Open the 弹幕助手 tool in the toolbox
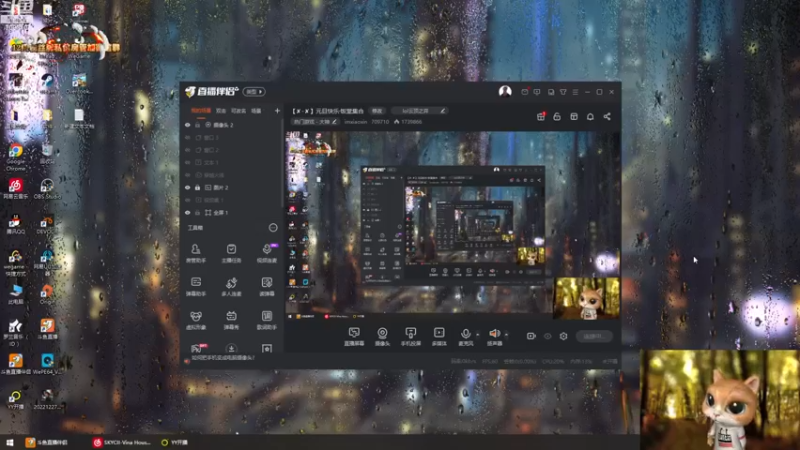800x450 pixels. pyautogui.click(x=195, y=286)
